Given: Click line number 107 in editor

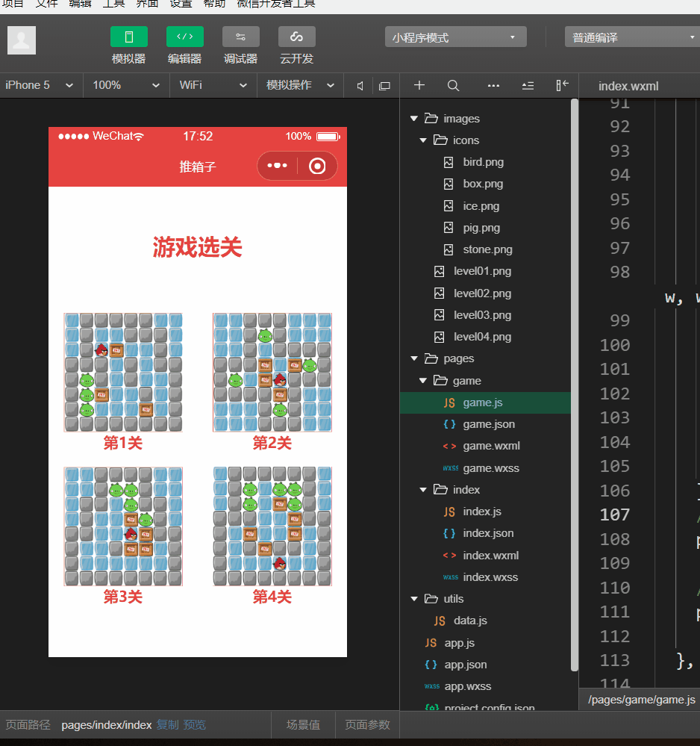Looking at the screenshot, I should tap(614, 515).
